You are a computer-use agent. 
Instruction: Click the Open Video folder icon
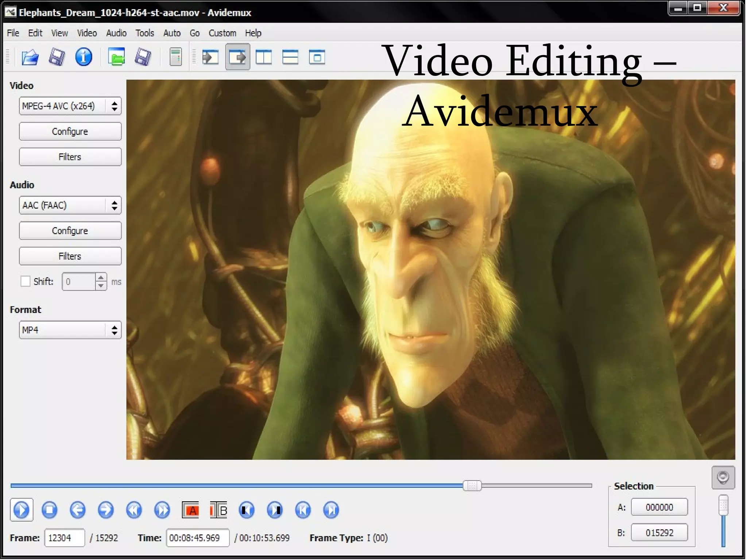pos(30,57)
